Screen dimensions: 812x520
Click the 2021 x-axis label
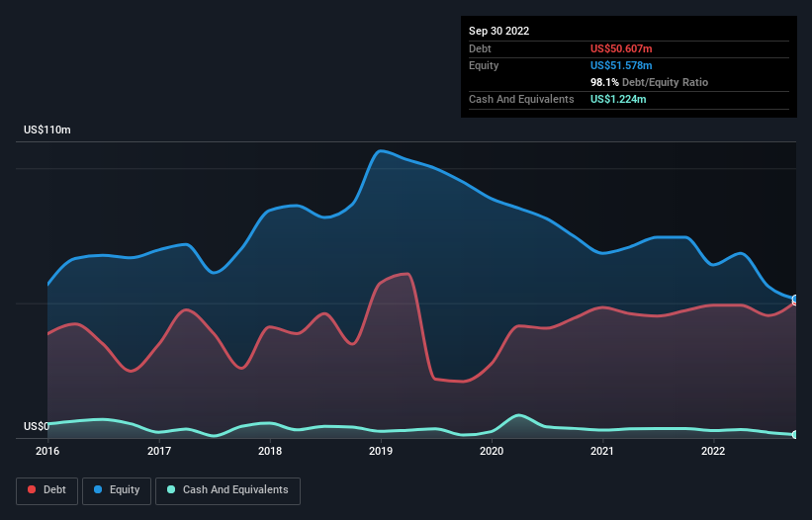[x=602, y=451]
